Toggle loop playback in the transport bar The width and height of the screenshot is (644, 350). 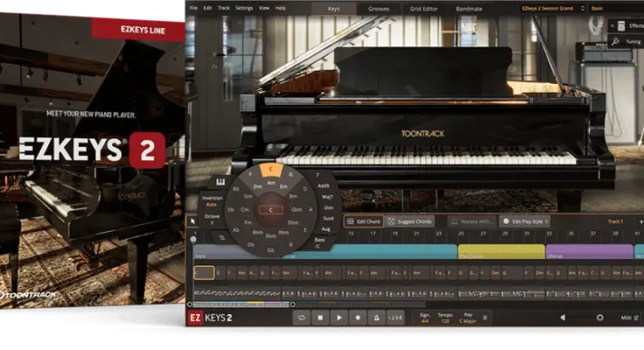pos(302,318)
